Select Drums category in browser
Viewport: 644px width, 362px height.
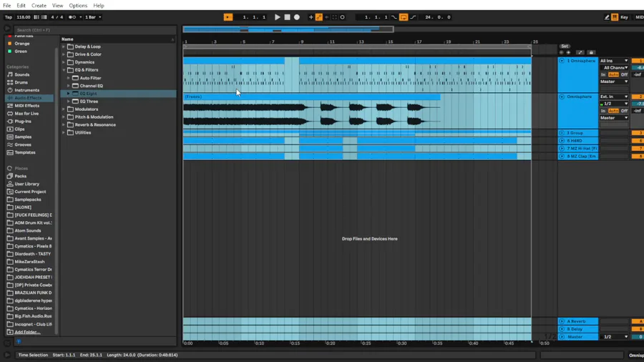pyautogui.click(x=21, y=82)
